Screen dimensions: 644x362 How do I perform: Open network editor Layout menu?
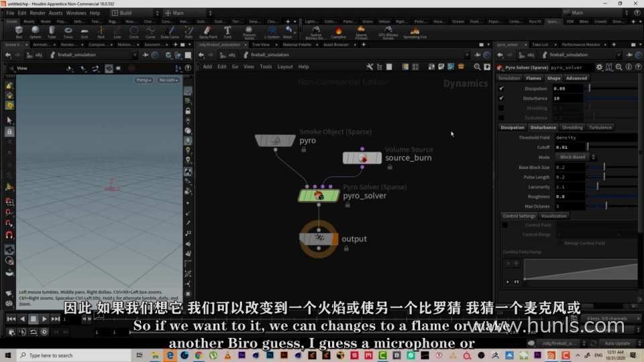tap(285, 66)
